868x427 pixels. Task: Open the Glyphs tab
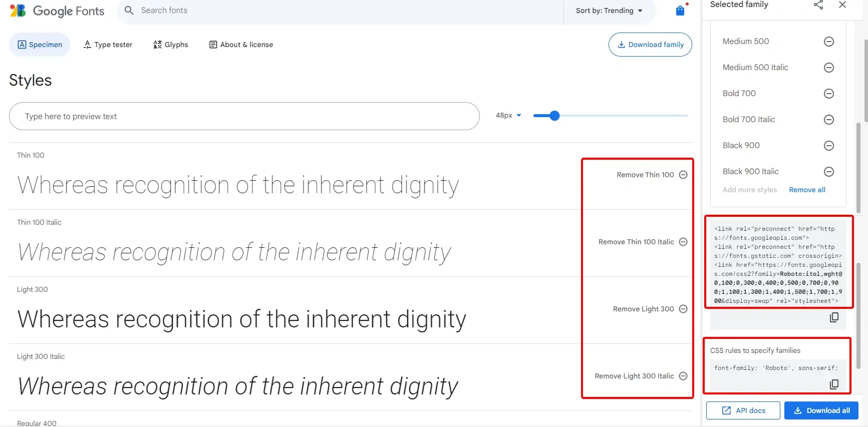tap(170, 45)
